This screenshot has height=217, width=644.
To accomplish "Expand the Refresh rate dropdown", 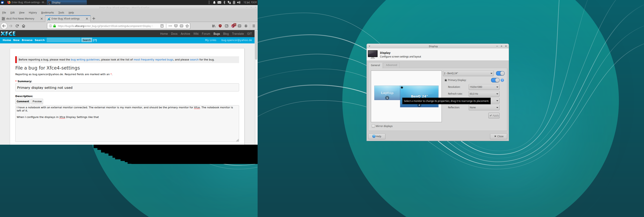I will (x=484, y=94).
